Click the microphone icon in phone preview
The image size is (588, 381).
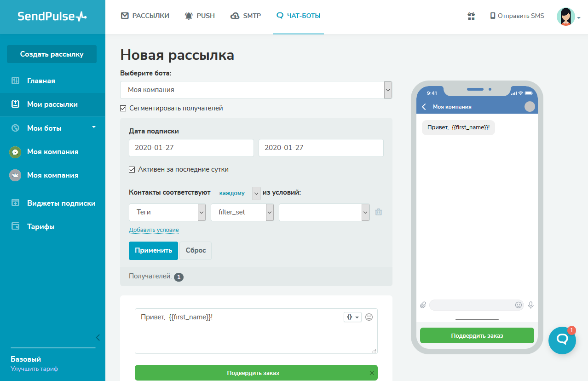pyautogui.click(x=530, y=305)
